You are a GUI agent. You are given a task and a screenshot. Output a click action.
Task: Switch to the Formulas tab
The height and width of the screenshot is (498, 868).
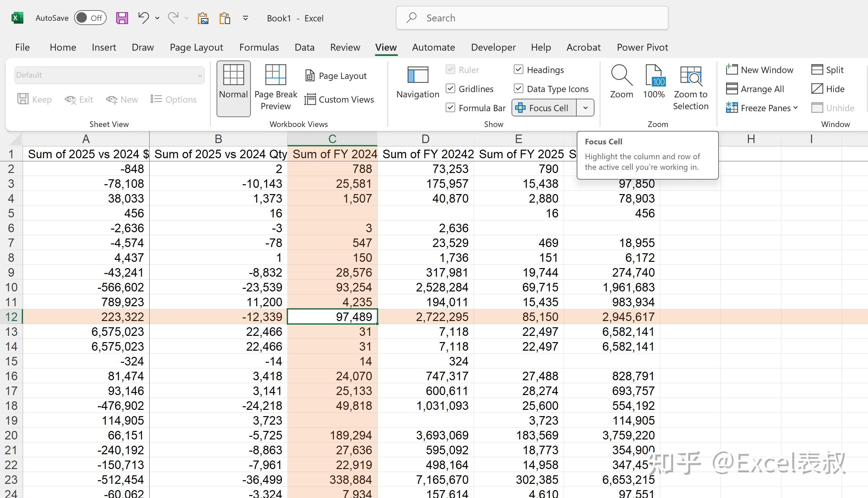pos(259,47)
